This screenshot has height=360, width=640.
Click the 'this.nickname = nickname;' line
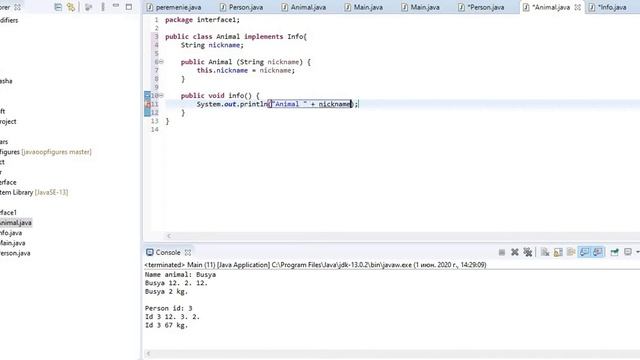point(246,70)
